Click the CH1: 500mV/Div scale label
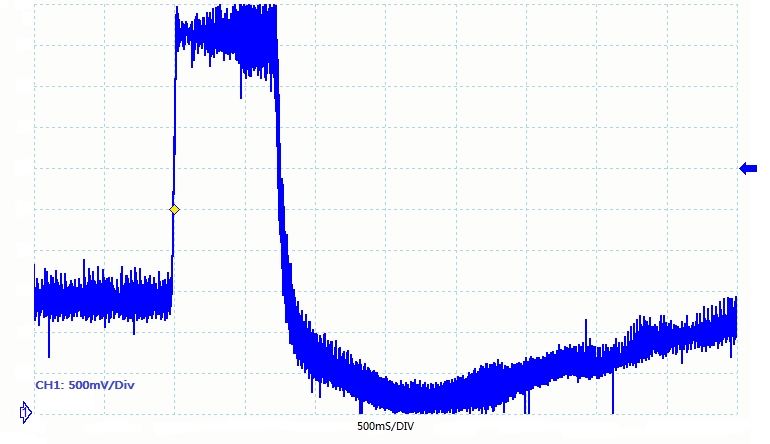Image resolution: width=770 pixels, height=444 pixels. (85, 385)
